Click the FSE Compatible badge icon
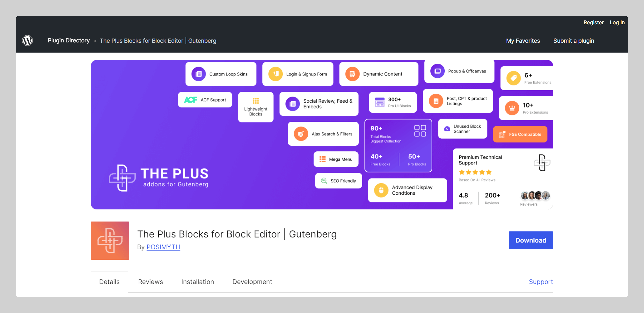This screenshot has width=644, height=313. 502,134
